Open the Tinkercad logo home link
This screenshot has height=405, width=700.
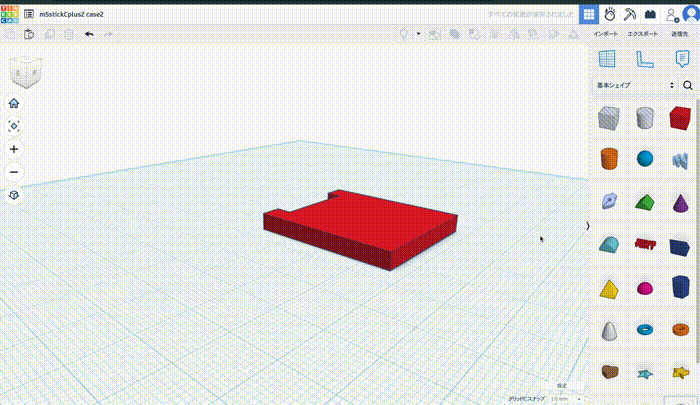(9, 13)
